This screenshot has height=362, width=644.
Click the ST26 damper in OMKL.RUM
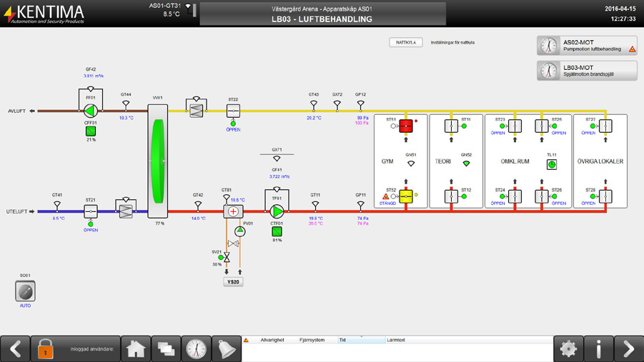tap(541, 196)
